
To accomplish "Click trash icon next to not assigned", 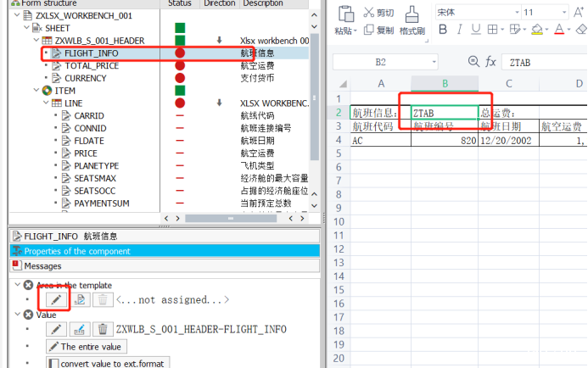I will (103, 299).
